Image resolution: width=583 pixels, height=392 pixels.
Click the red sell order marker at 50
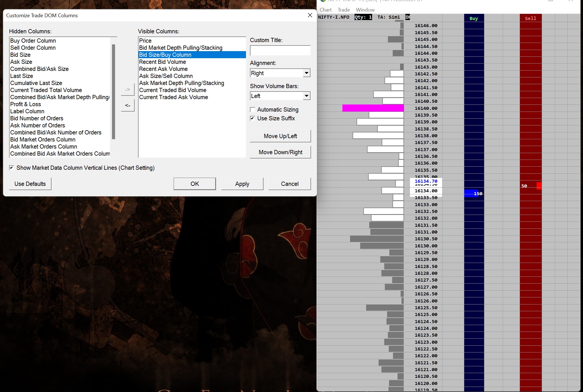539,186
